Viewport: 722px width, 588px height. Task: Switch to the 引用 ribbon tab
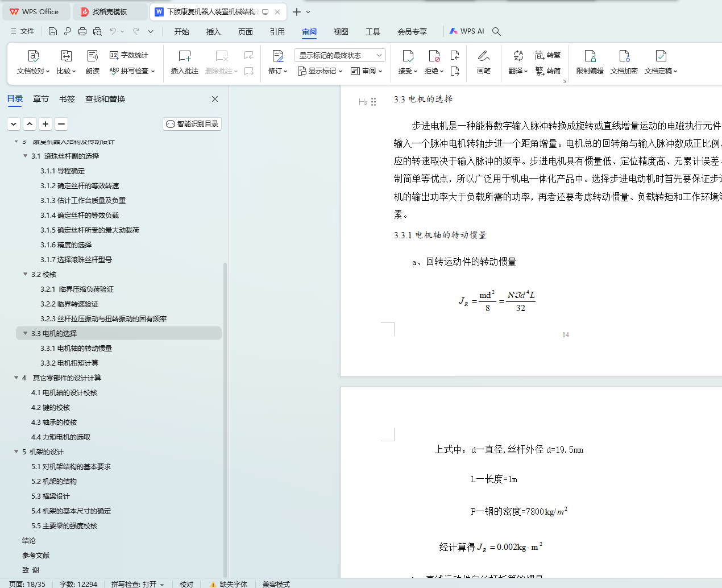[x=277, y=32]
